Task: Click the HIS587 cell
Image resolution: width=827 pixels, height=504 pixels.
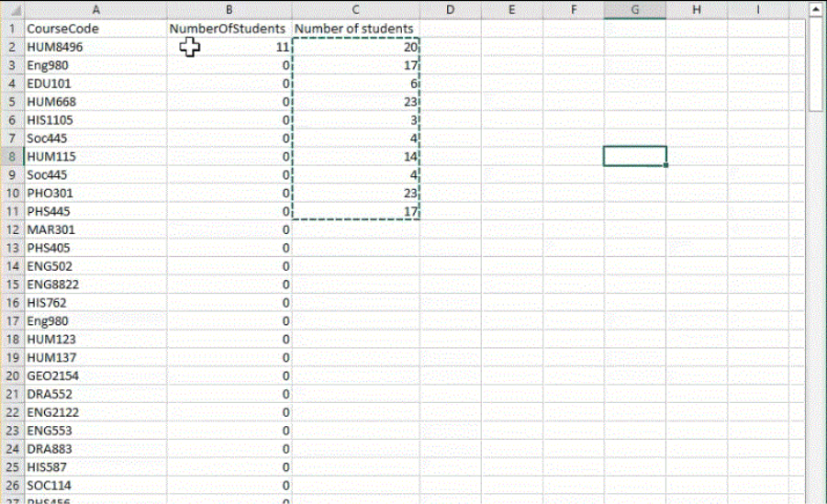Action: pyautogui.click(x=95, y=467)
